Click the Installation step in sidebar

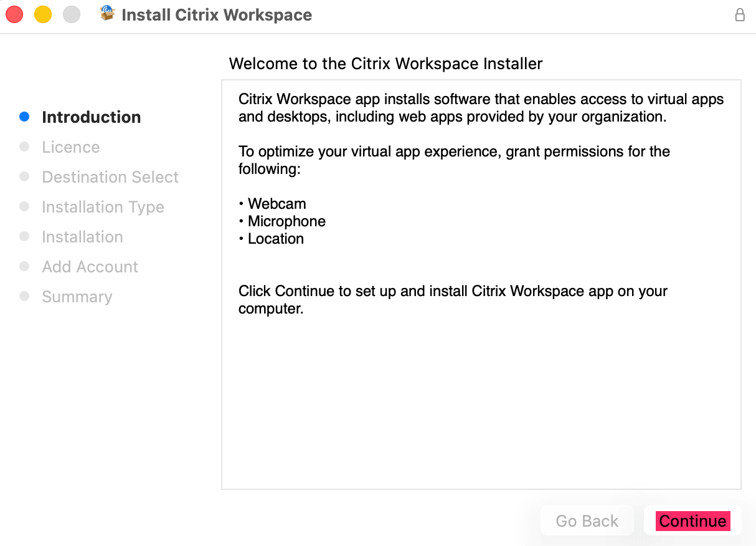82,237
